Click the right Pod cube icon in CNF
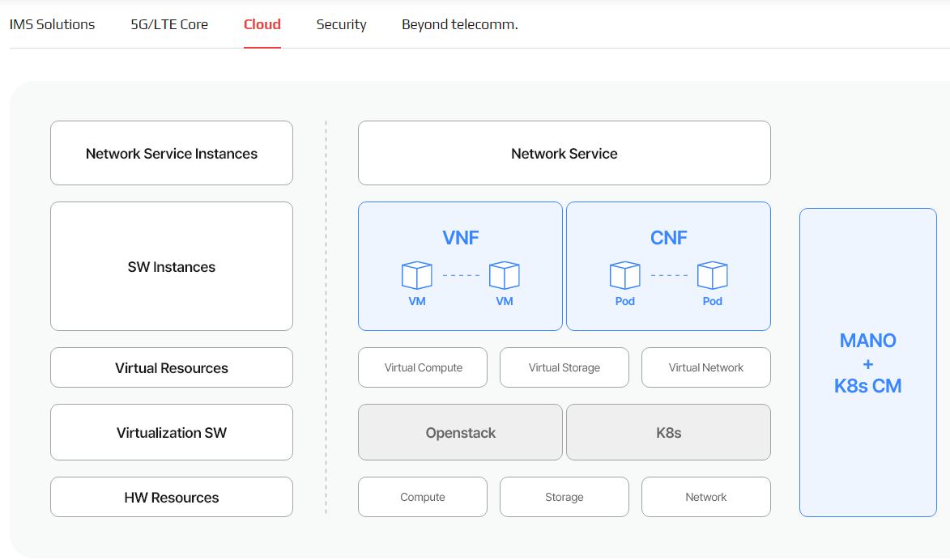The width and height of the screenshot is (950, 560). [712, 276]
